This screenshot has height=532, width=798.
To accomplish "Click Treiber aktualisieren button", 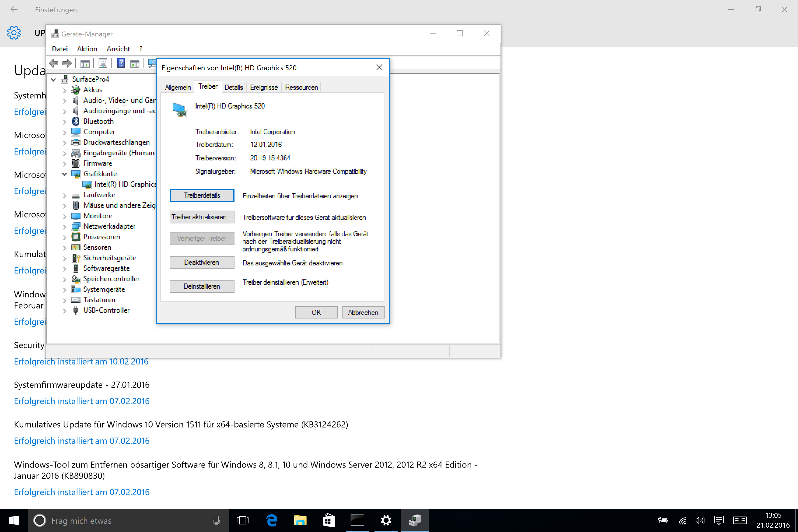I will pos(202,217).
